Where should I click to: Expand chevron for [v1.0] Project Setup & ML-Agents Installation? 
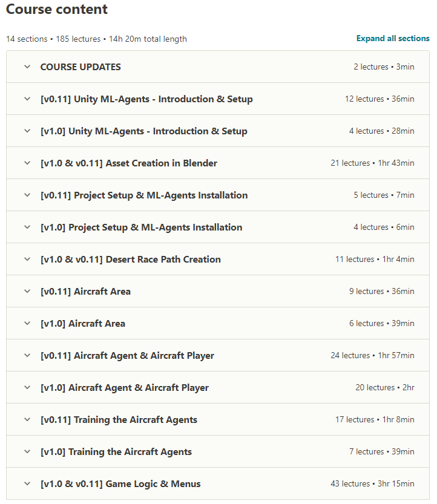tap(27, 227)
